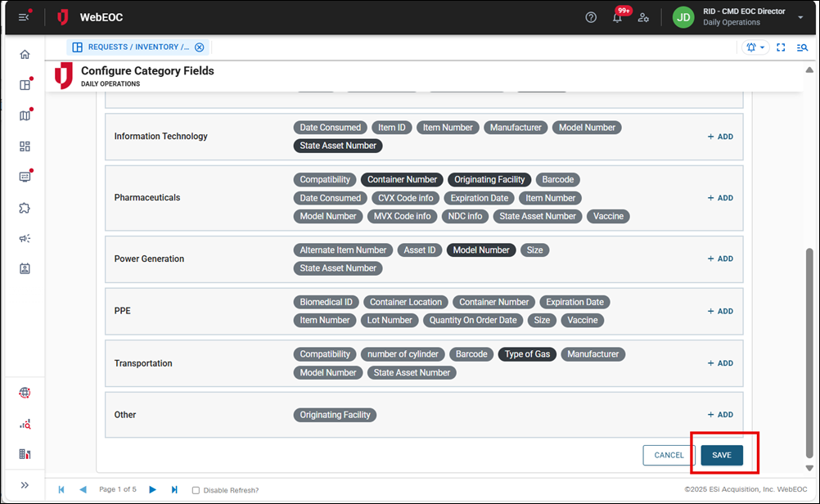
Task: Open the Plugins puzzle icon
Action: 25,207
